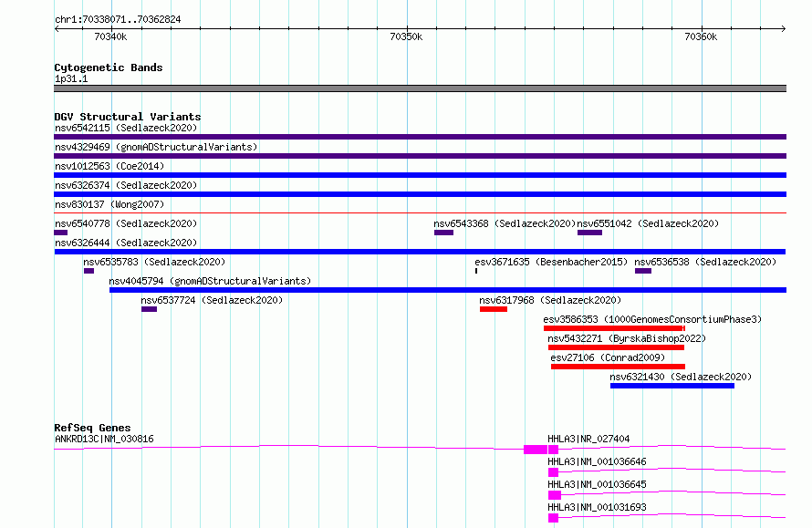The width and height of the screenshot is (812, 528).
Task: Open the nsv6537724 (Sedlazeck2020) label
Action: (212, 300)
